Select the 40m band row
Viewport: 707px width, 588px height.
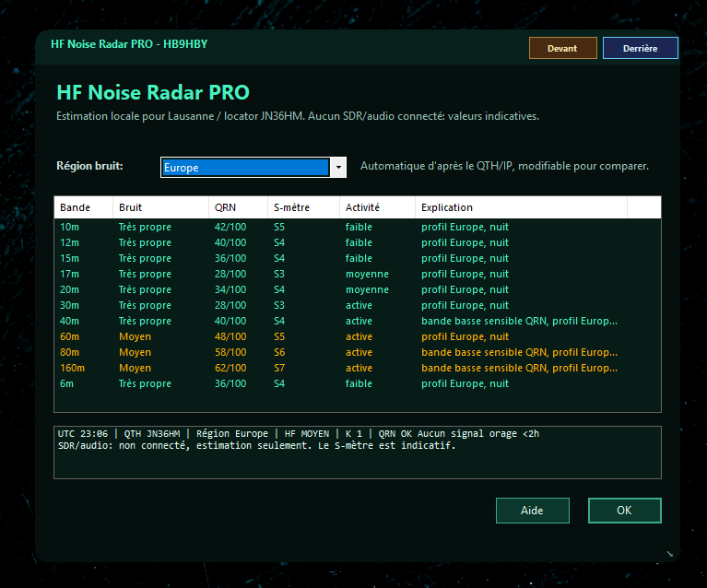[x=358, y=321]
